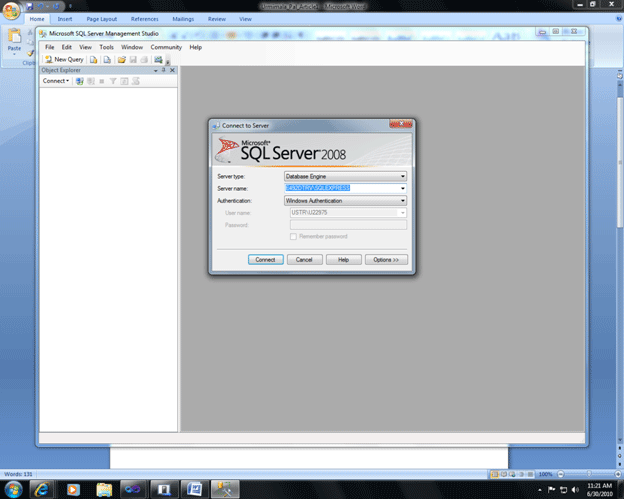The image size is (624, 499).
Task: Click the Open File folder icon
Action: click(x=121, y=60)
